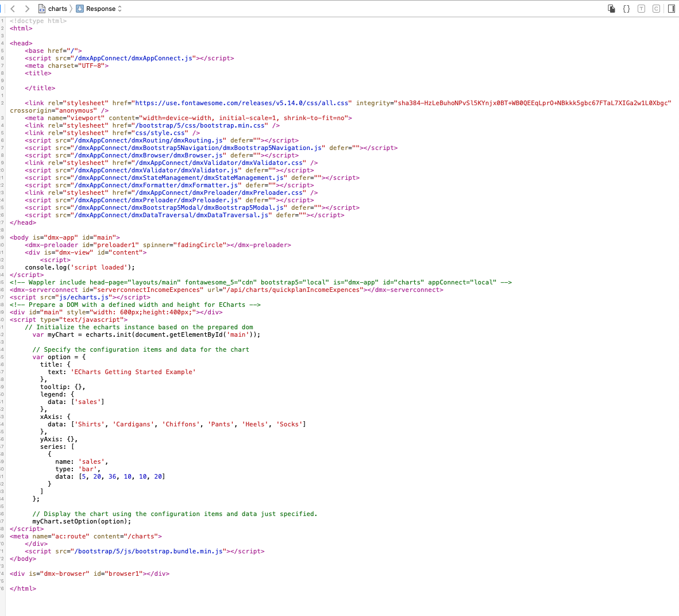This screenshot has width=679, height=616.
Task: Click the tooltip empty object line
Action: [63, 387]
